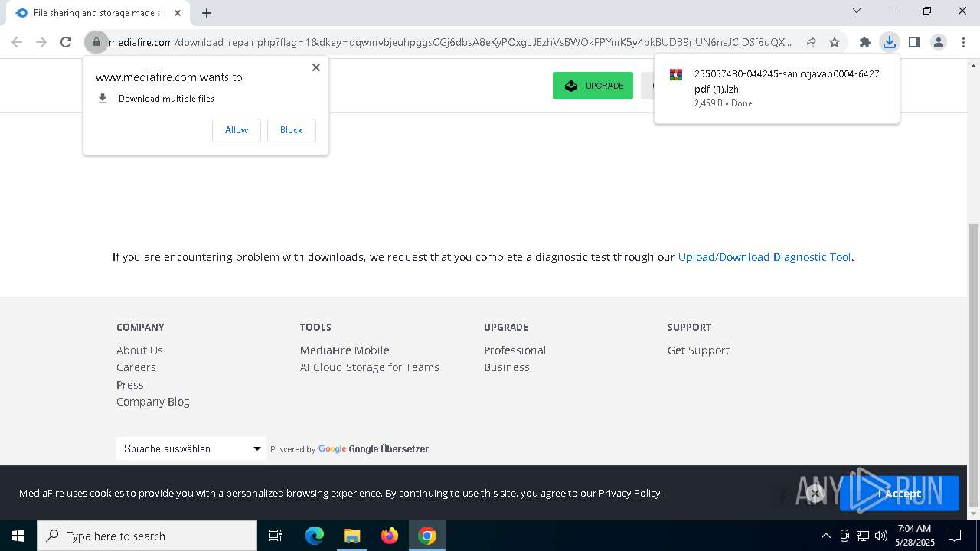The height and width of the screenshot is (551, 980).
Task: Open AI Cloud Storage for Teams link
Action: pos(370,367)
